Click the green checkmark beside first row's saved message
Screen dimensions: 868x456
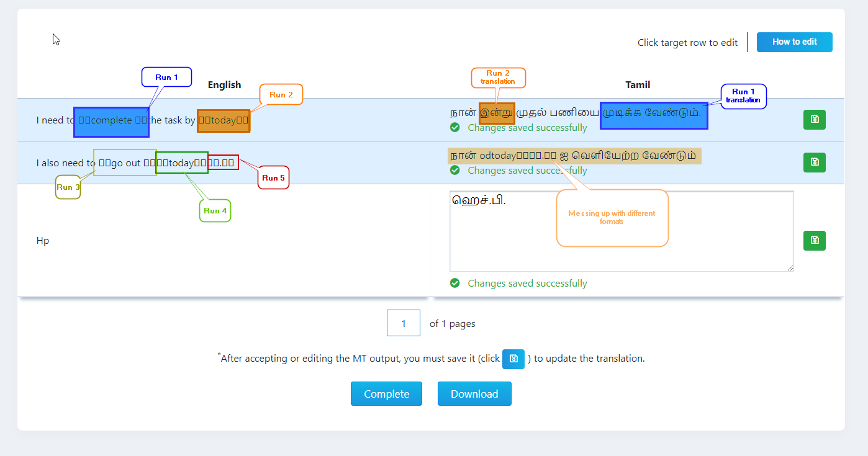point(455,127)
